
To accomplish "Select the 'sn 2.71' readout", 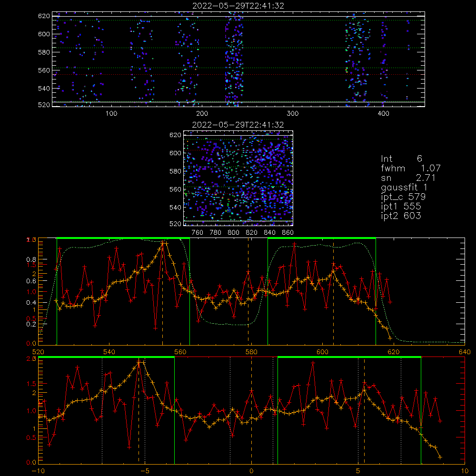I will 408,178.
